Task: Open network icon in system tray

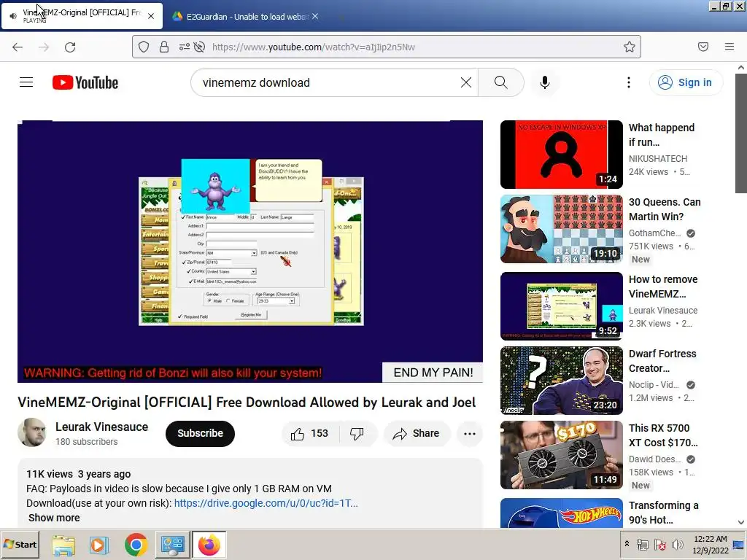Action: [643, 544]
